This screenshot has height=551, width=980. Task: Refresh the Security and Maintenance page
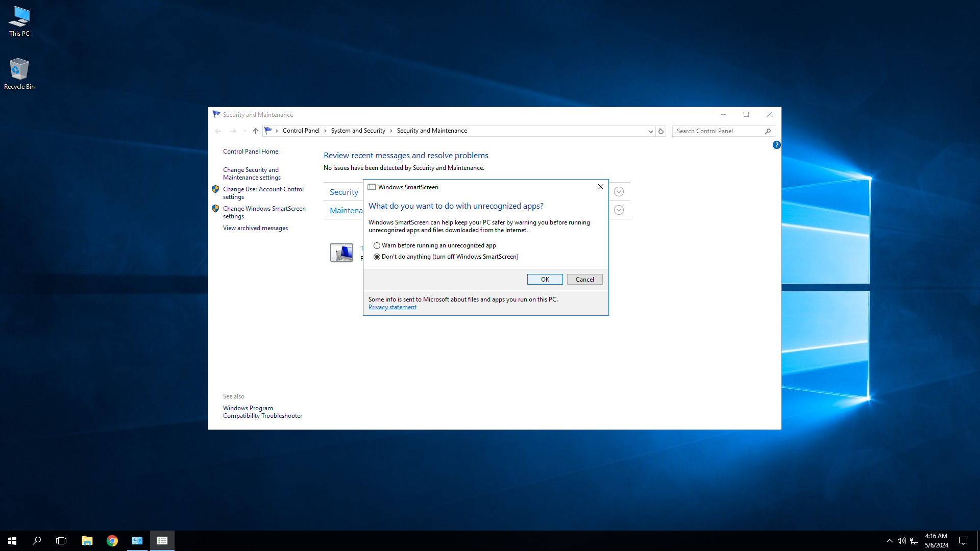point(661,131)
